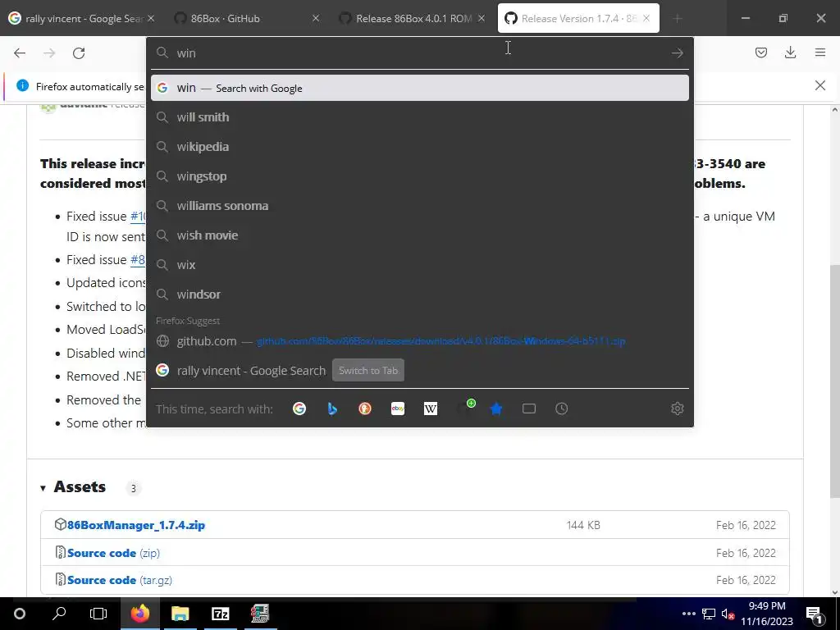Open the Firefox application menu

point(819,52)
